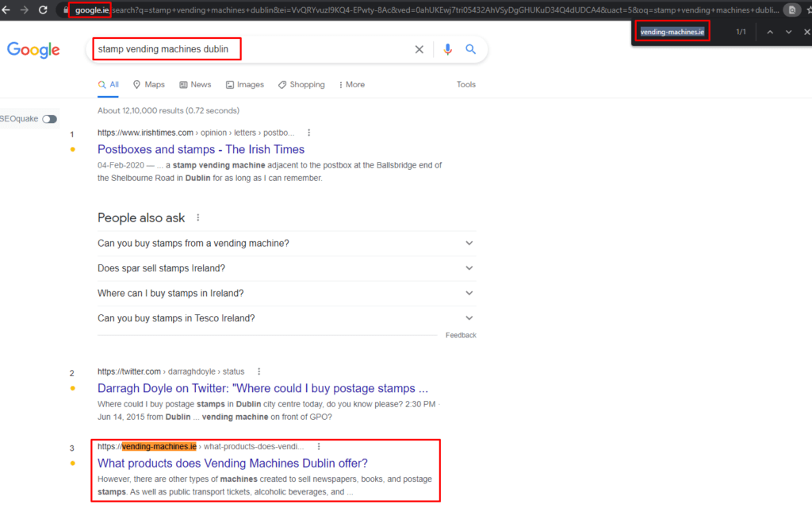The height and width of the screenshot is (508, 812).
Task: Click the irishtimes.com breadcrumb URL
Action: coord(196,133)
